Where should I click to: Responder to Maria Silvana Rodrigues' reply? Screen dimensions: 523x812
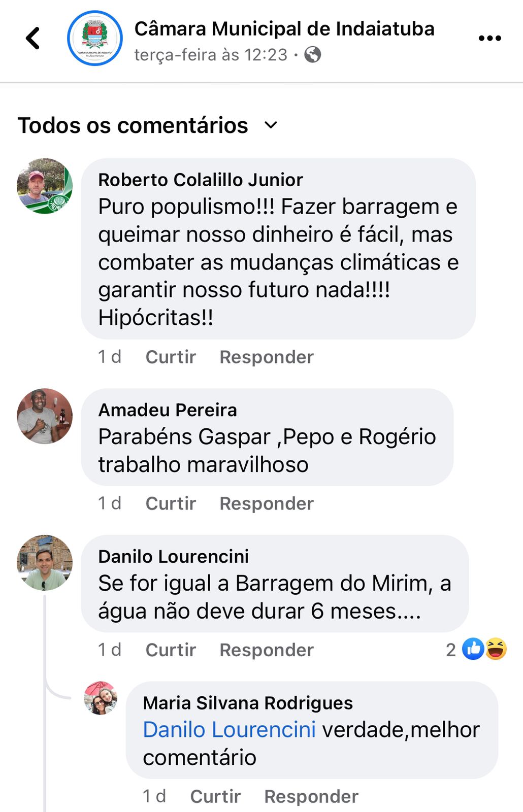pos(311,796)
